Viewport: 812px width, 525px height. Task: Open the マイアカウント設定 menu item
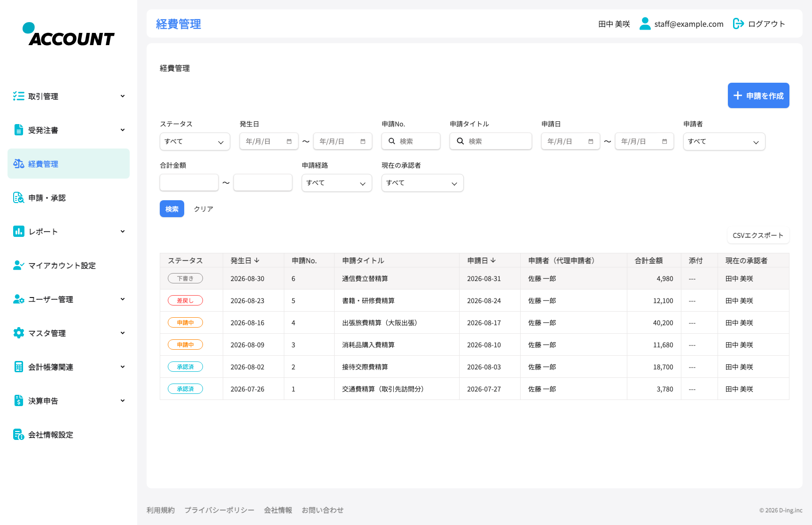pos(69,265)
